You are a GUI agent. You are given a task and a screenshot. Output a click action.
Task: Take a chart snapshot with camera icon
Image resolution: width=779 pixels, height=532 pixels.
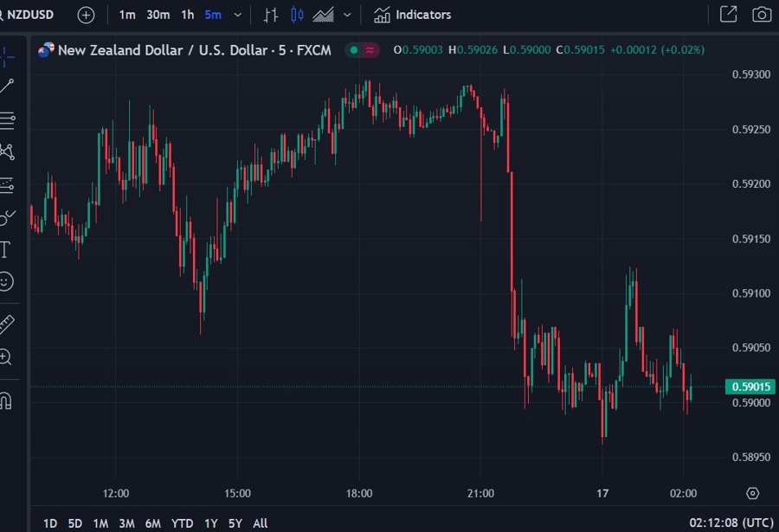coord(762,15)
